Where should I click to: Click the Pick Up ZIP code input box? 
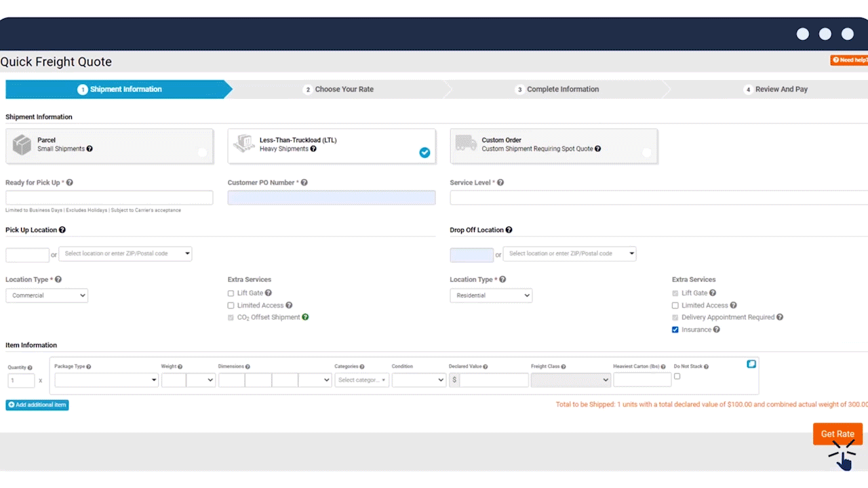(27, 255)
